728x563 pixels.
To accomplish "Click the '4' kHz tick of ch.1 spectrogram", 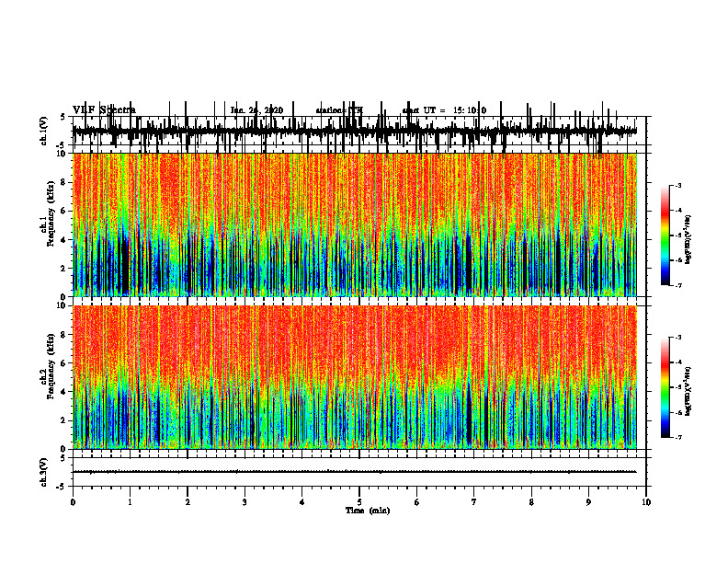I will pyautogui.click(x=64, y=240).
